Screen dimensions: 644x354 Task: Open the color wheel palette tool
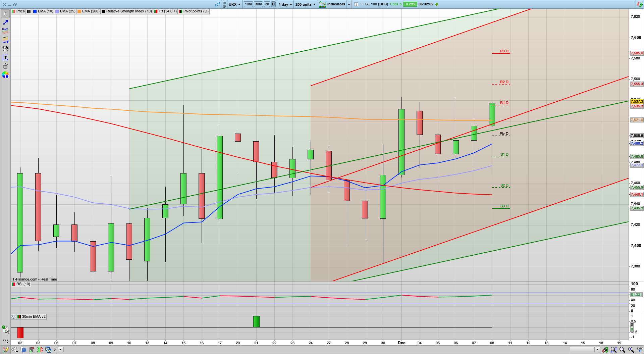5,75
